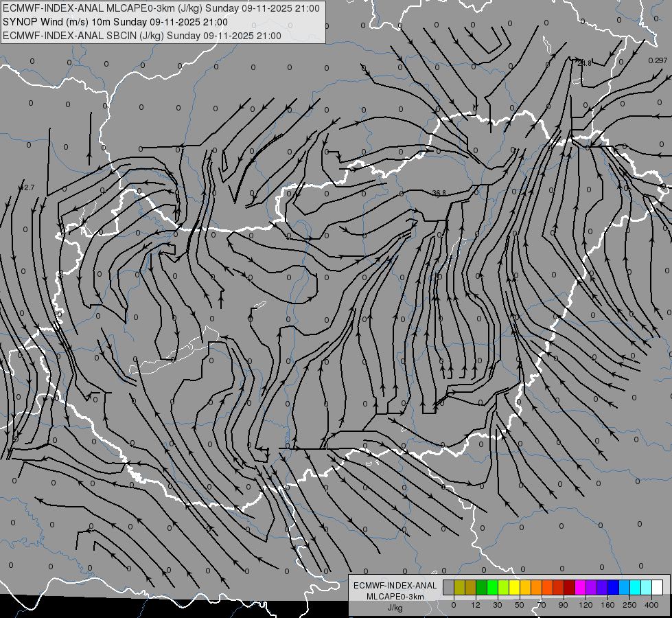Click the legend scale value '70'

coord(542,605)
